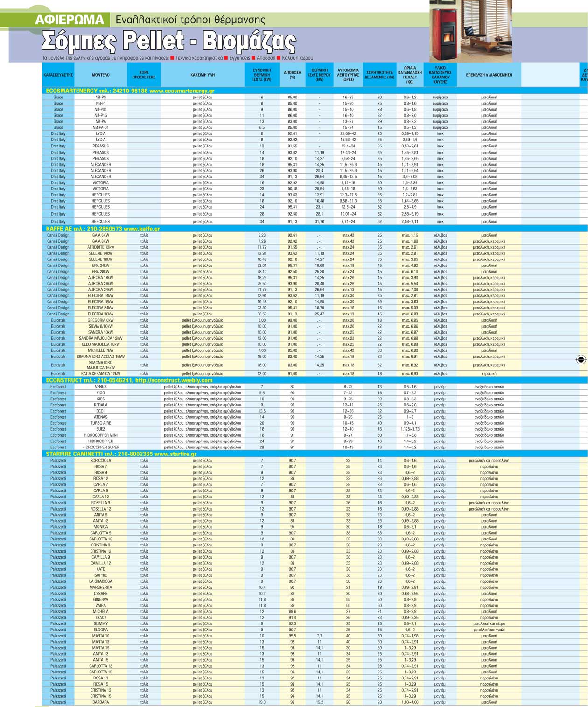
Task: Open the STARFIRE CAMINETTI section header link
Action: 121,454
